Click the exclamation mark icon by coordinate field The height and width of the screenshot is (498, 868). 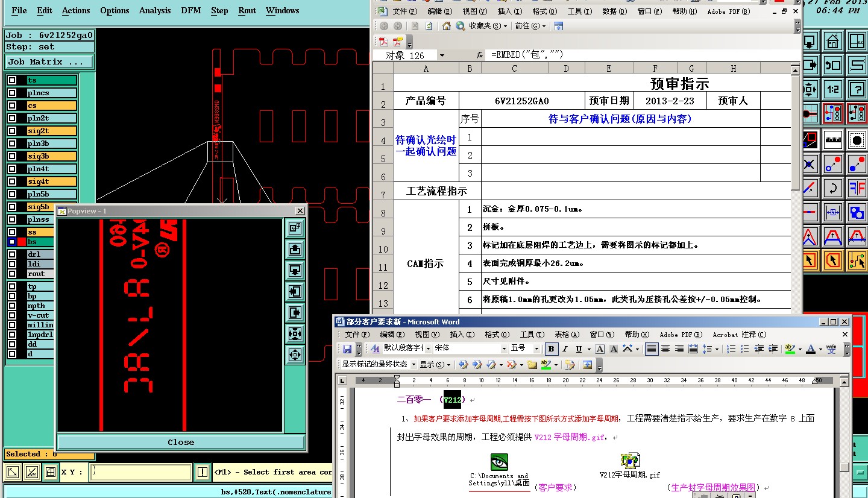pyautogui.click(x=203, y=472)
